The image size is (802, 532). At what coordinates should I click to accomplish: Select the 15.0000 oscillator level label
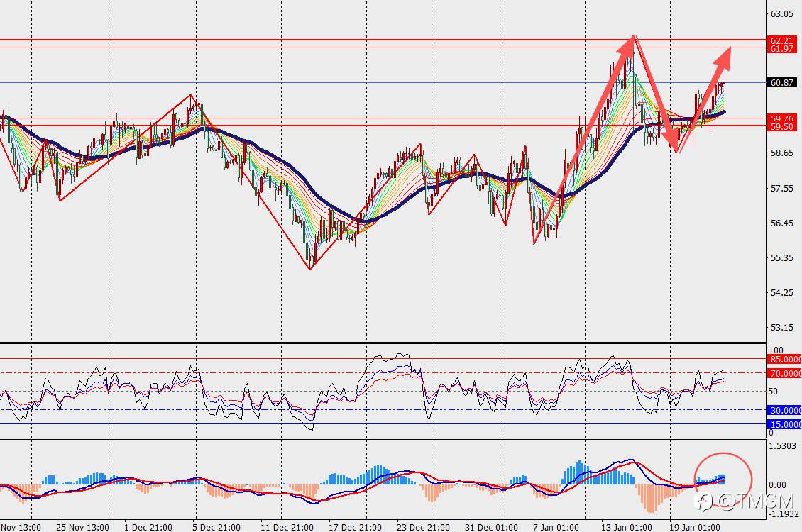[784, 425]
